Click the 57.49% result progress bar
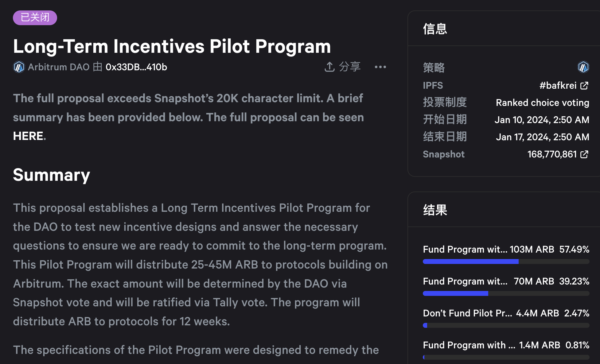The height and width of the screenshot is (364, 600). [x=506, y=261]
